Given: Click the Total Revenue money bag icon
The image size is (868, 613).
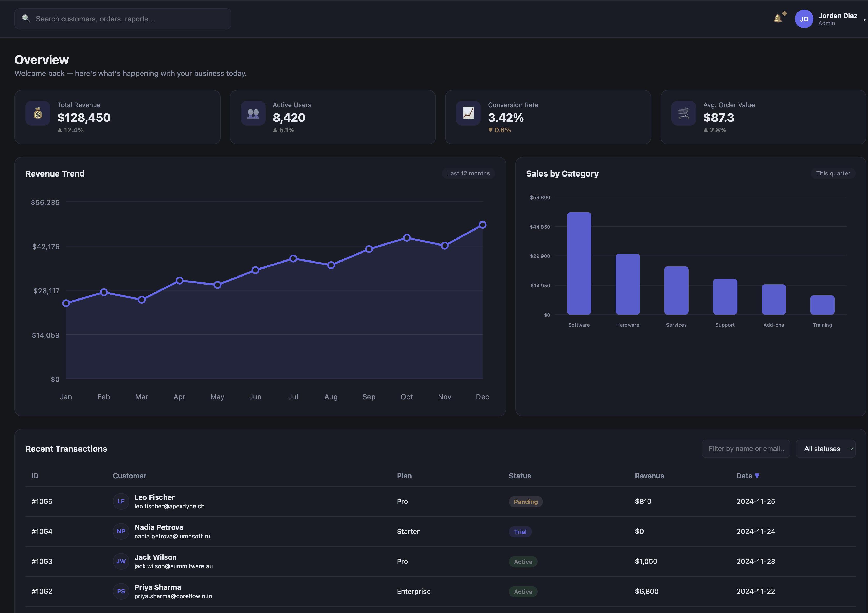Looking at the screenshot, I should pos(38,113).
